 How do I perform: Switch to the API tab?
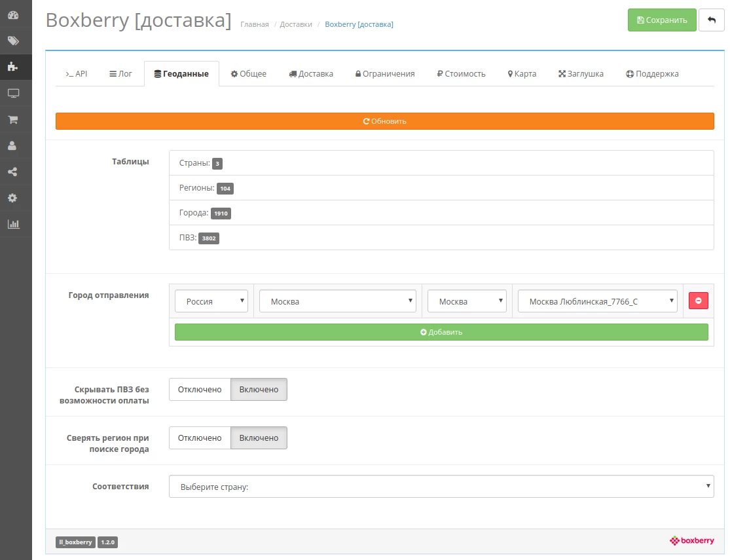coord(77,73)
